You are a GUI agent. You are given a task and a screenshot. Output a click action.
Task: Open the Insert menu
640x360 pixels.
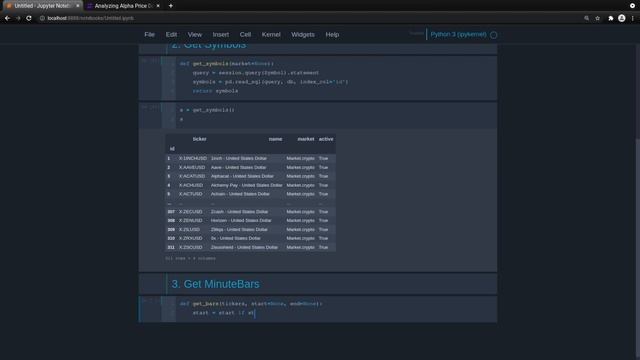pos(220,35)
